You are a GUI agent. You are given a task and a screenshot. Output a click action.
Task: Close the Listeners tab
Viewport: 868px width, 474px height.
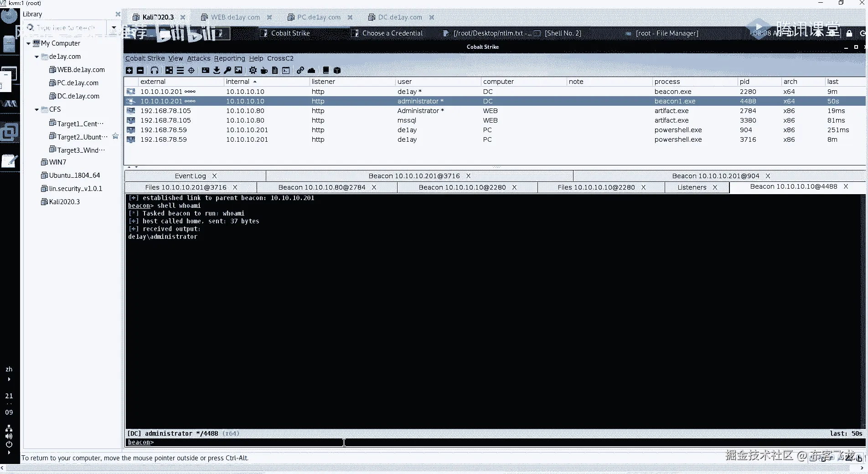pos(715,187)
